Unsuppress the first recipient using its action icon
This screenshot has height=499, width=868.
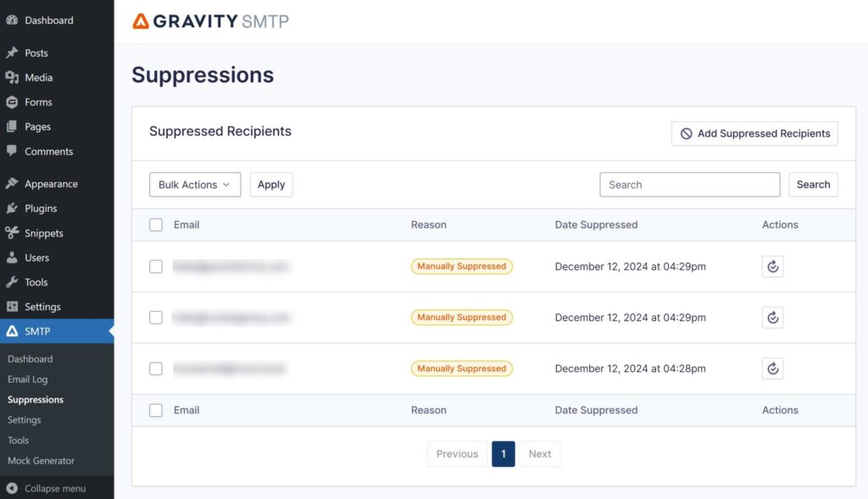click(772, 266)
